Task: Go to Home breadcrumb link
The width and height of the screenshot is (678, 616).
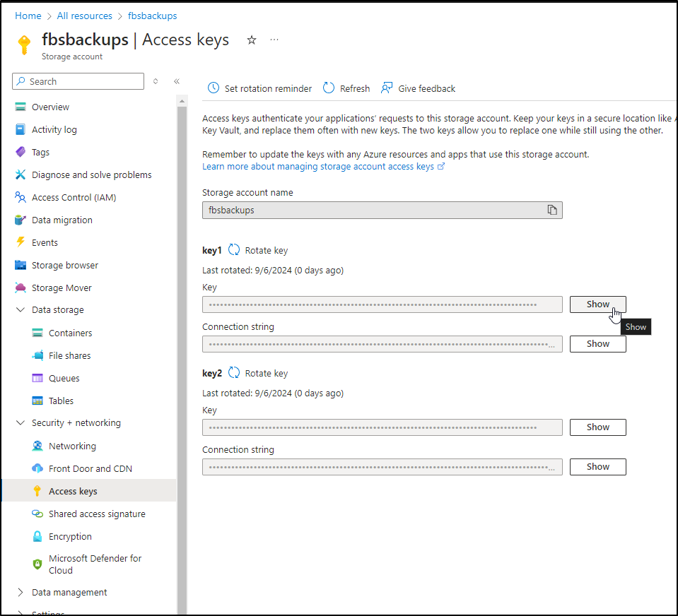Action: coord(28,16)
